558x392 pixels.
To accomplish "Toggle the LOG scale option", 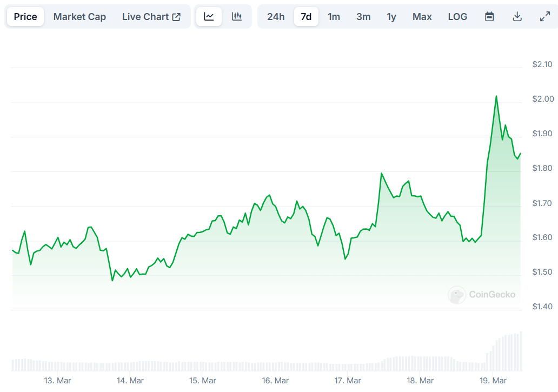I will tap(457, 17).
